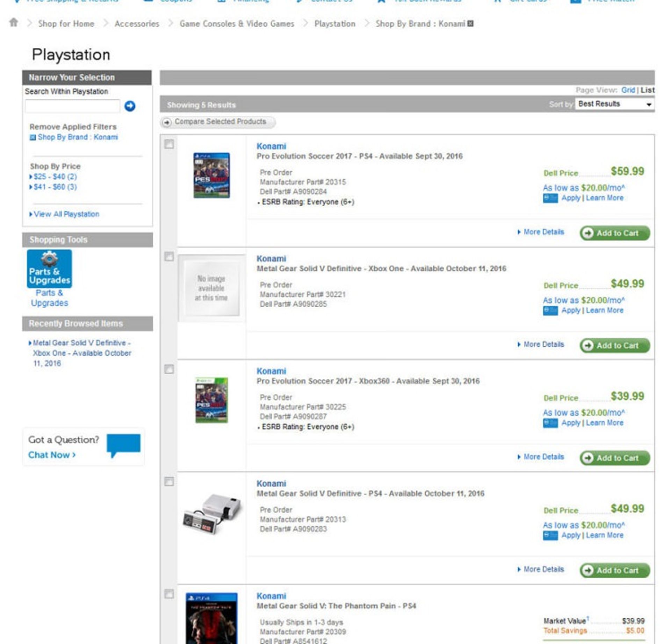The height and width of the screenshot is (644, 671).
Task: Expand More Details for the PES 2017 PS4 listing
Action: pyautogui.click(x=543, y=232)
